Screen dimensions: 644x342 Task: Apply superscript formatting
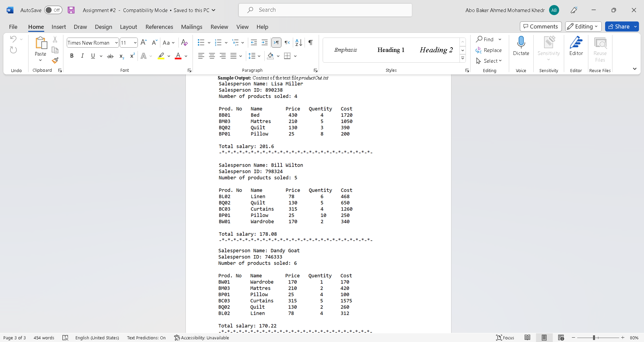click(132, 56)
